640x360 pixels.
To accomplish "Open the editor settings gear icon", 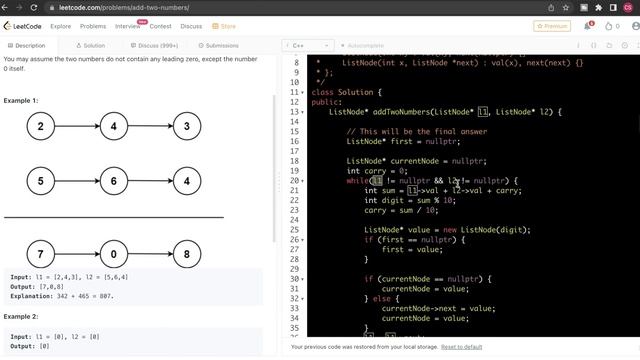I will pos(624,45).
